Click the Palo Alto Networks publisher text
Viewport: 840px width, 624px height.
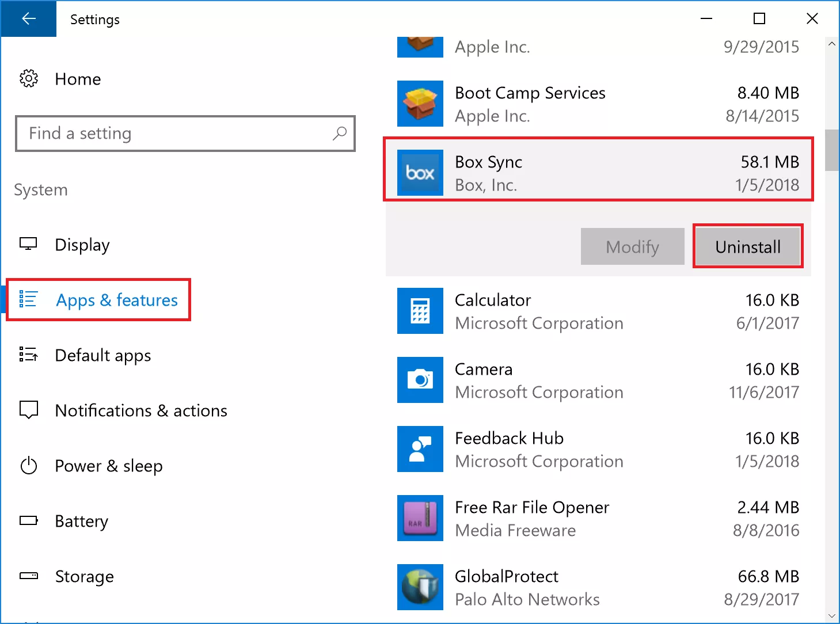[x=527, y=599]
